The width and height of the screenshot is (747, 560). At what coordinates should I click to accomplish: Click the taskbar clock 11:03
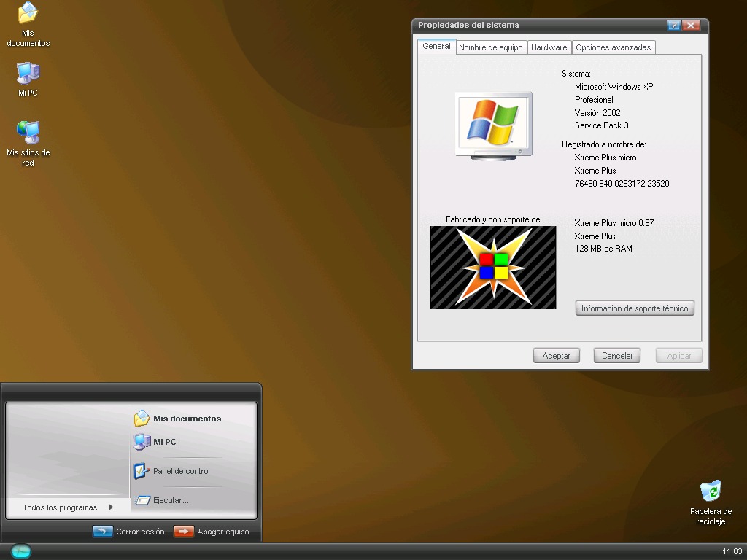tap(732, 551)
